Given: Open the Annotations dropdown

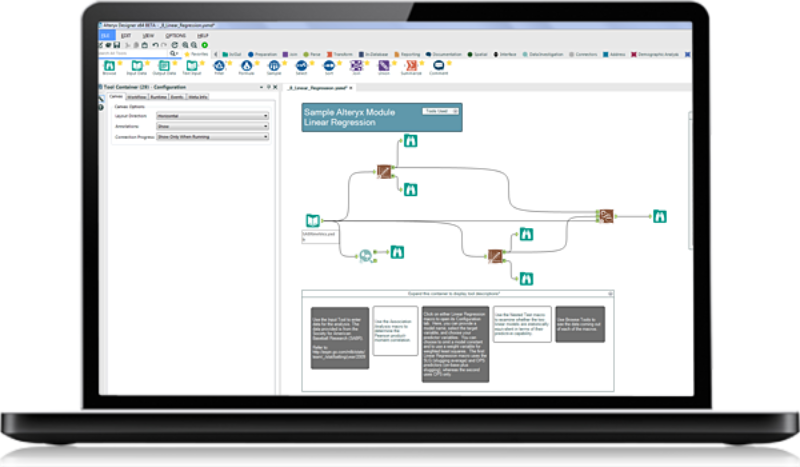Looking at the screenshot, I should point(212,127).
